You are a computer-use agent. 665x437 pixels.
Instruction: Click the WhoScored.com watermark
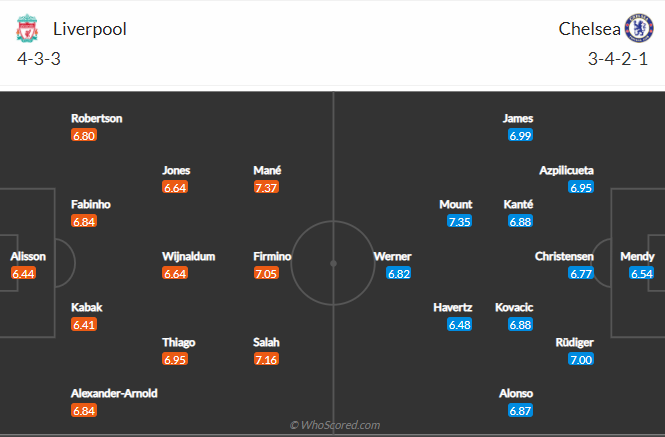pos(334,425)
